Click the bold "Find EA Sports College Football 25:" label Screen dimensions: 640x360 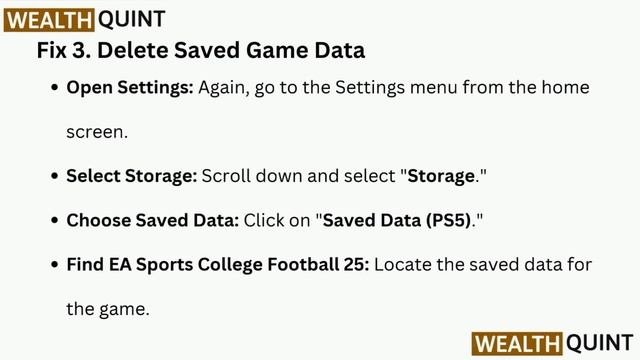(218, 264)
